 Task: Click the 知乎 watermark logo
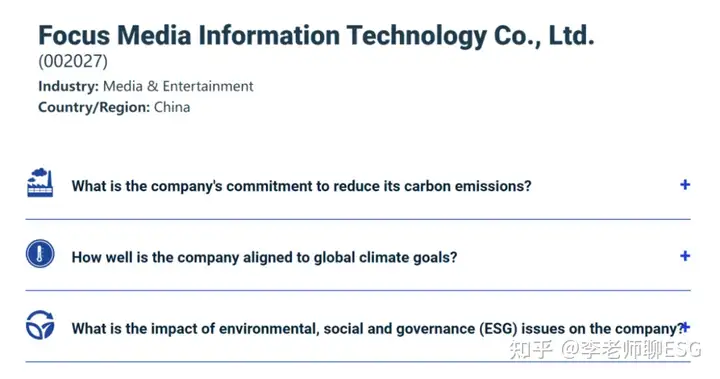[x=531, y=350]
